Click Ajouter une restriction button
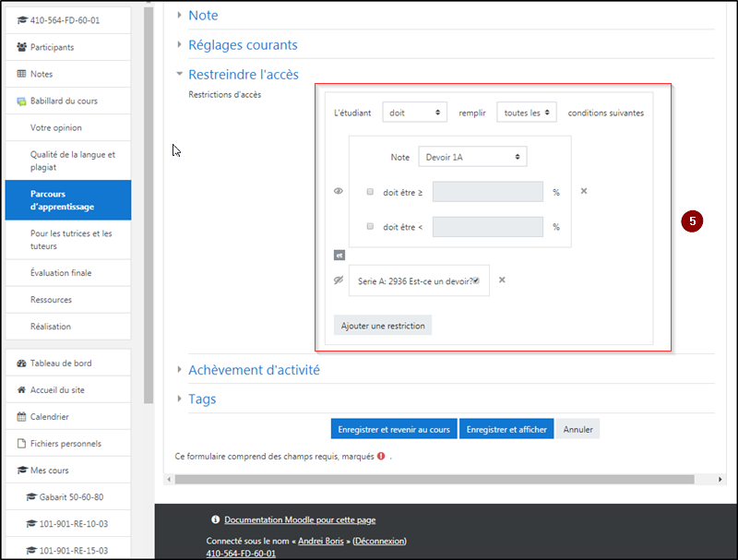The height and width of the screenshot is (560, 738). (382, 326)
